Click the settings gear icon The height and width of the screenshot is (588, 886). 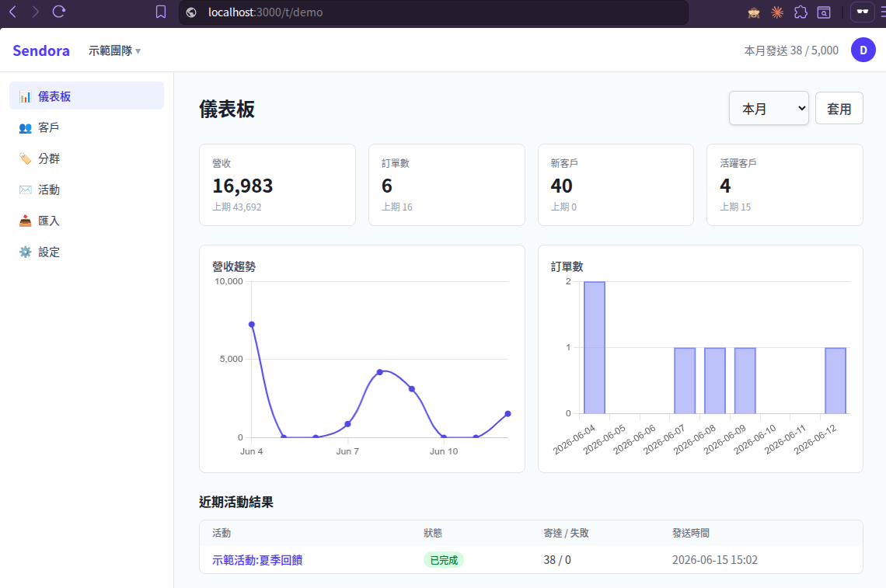click(x=25, y=252)
